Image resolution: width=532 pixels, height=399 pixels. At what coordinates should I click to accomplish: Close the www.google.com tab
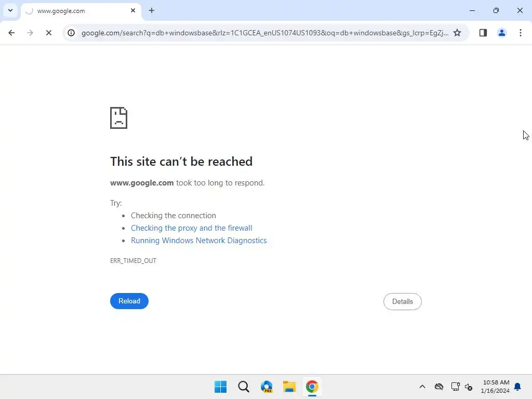pyautogui.click(x=133, y=10)
